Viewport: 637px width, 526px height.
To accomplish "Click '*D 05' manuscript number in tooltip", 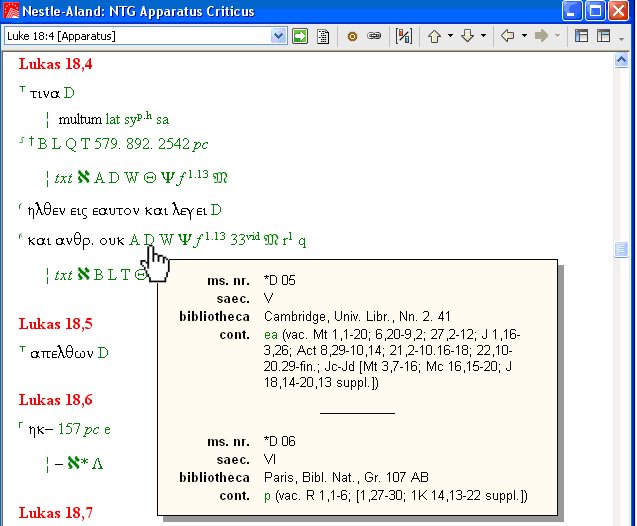I will click(x=280, y=280).
